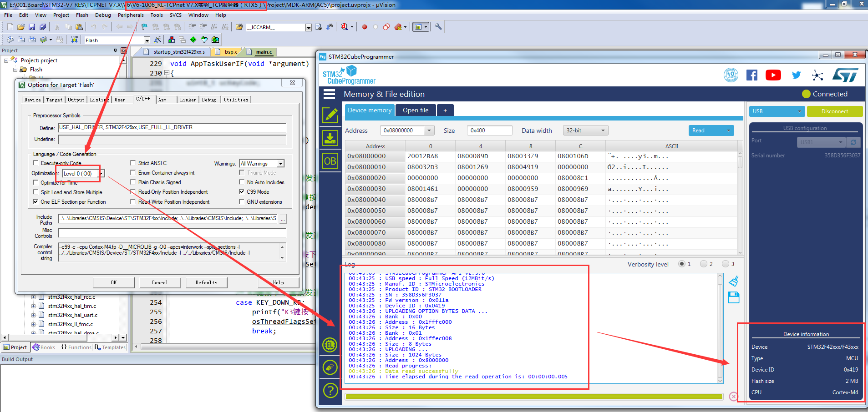Open the CPU chip icon in sidebar
The image size is (868, 412).
click(330, 345)
